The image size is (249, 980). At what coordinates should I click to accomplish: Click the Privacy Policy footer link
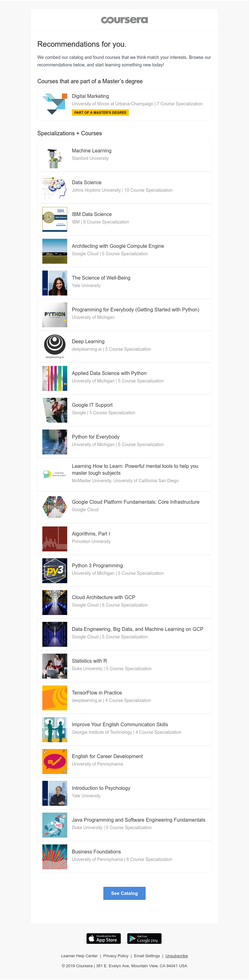coord(115,956)
